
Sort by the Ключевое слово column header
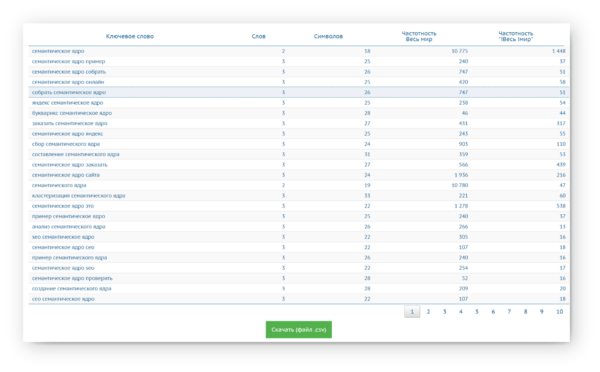point(130,36)
